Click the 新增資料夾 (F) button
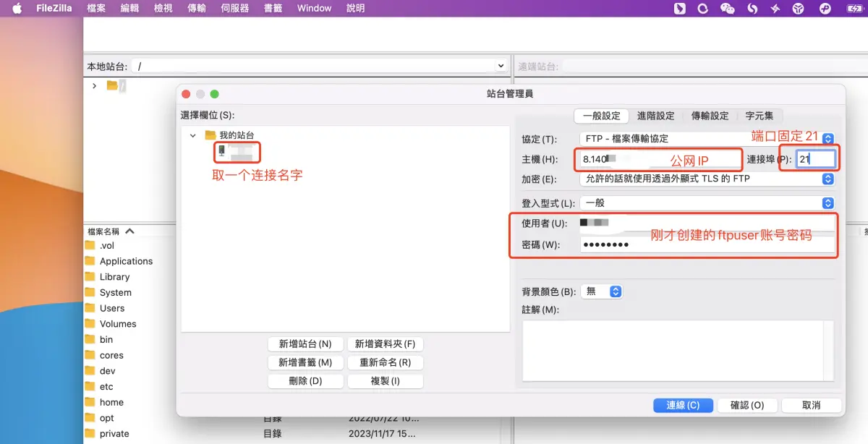 coord(385,344)
